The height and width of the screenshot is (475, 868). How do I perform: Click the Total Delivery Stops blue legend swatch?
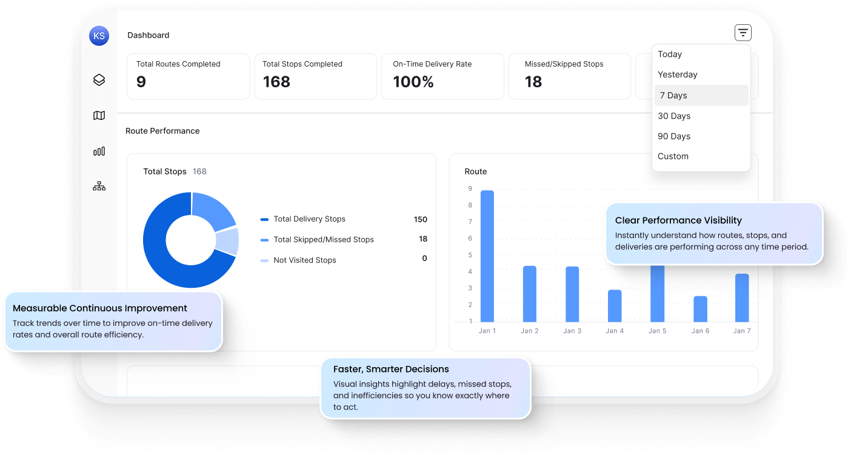pos(264,219)
